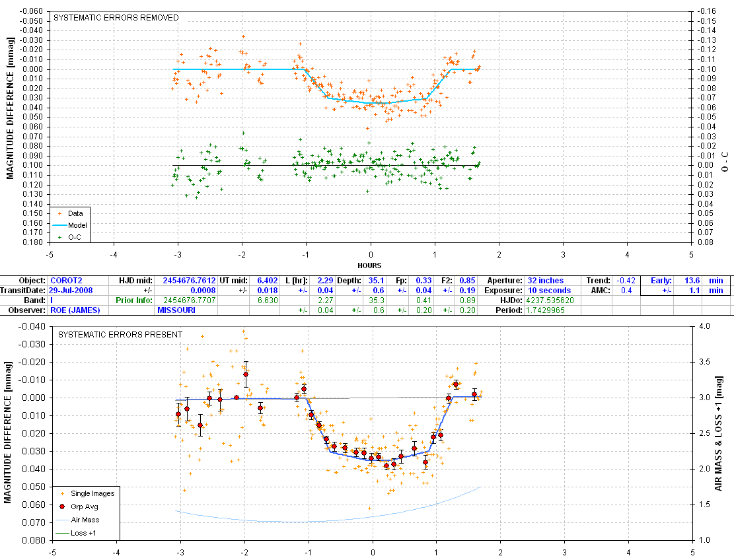Select the observer name ROE (JAMES)
Image resolution: width=734 pixels, height=560 pixels.
coord(75,310)
